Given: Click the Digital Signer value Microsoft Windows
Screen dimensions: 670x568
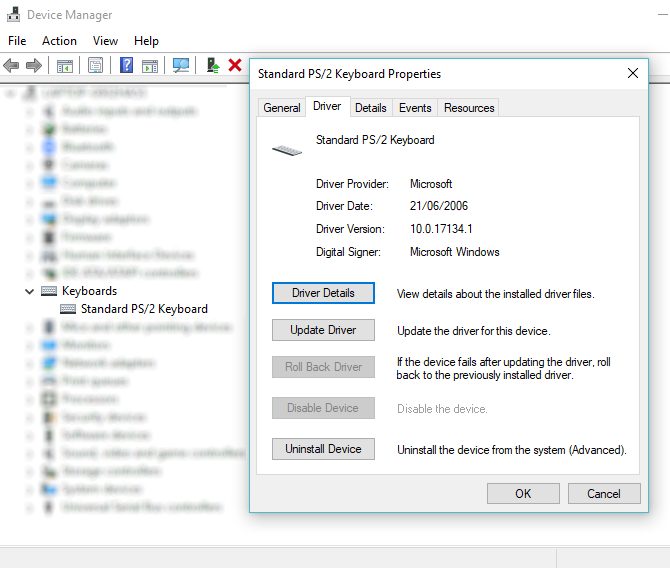Looking at the screenshot, I should click(454, 252).
